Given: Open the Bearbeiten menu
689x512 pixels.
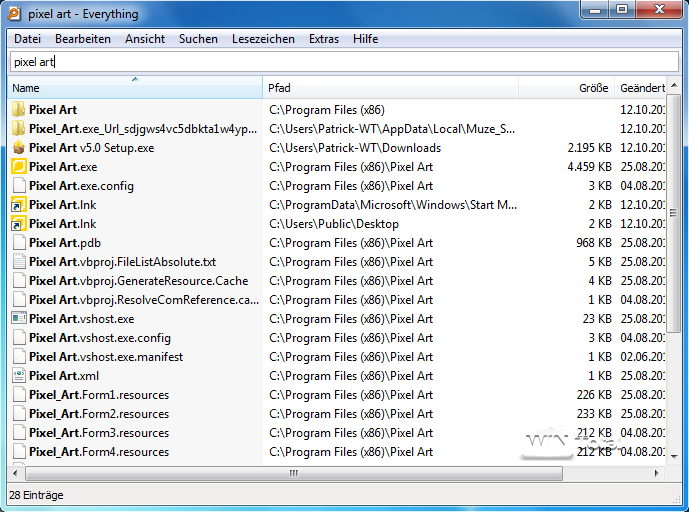Looking at the screenshot, I should (83, 39).
